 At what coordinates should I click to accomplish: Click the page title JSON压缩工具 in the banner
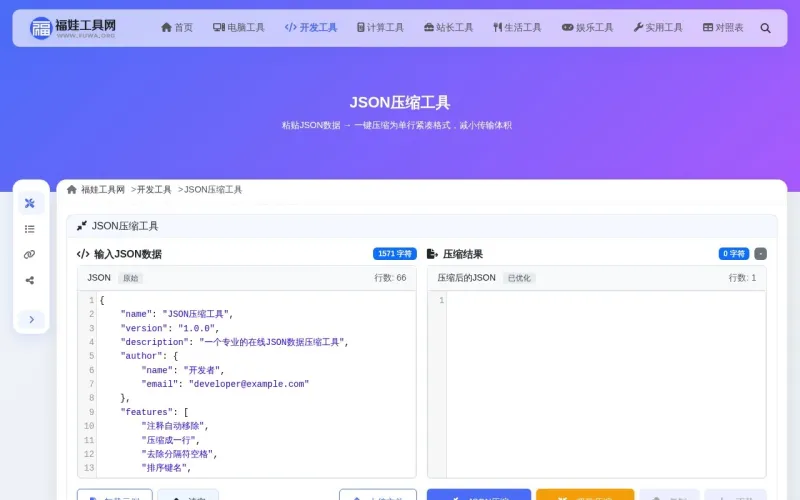(399, 103)
